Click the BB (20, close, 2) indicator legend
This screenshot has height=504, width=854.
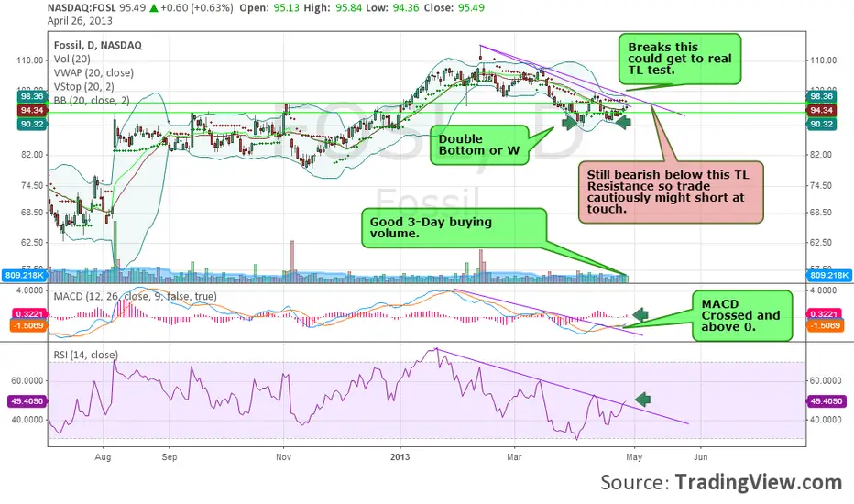point(92,100)
